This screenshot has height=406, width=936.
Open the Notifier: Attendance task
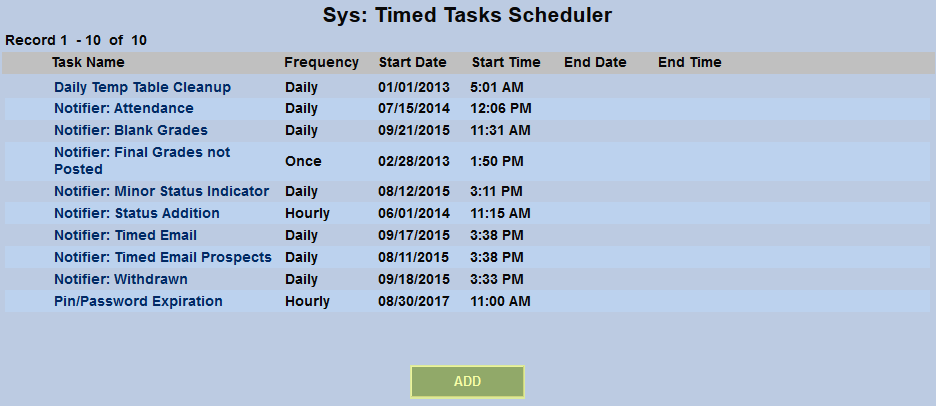tap(124, 108)
